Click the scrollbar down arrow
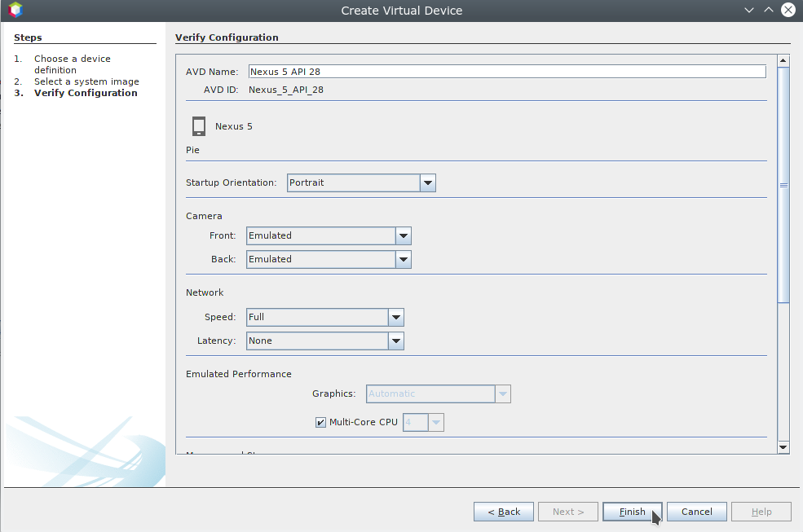This screenshot has width=803, height=532. (783, 447)
